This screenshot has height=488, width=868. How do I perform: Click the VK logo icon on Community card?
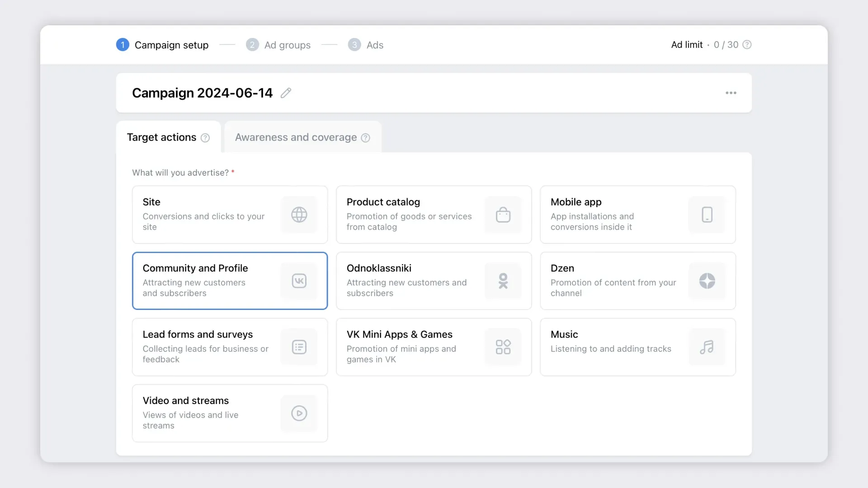pyautogui.click(x=299, y=281)
